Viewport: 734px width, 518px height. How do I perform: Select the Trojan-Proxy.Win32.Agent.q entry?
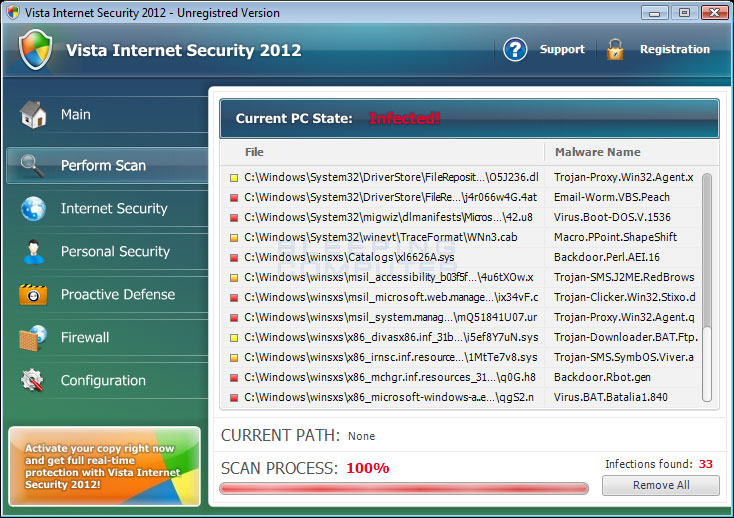click(624, 317)
